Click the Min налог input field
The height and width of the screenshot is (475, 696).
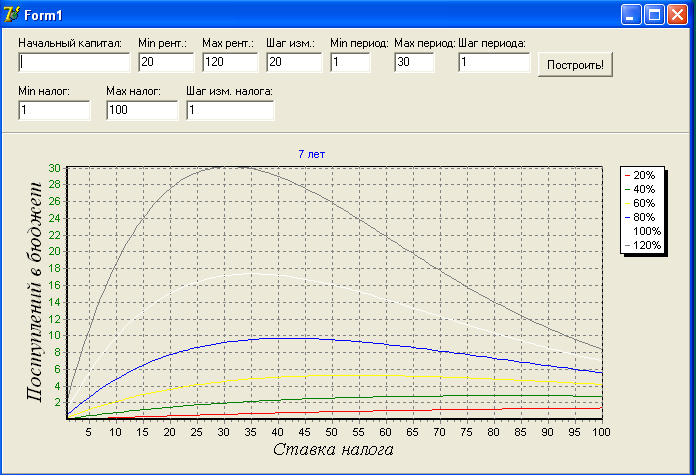tap(54, 110)
